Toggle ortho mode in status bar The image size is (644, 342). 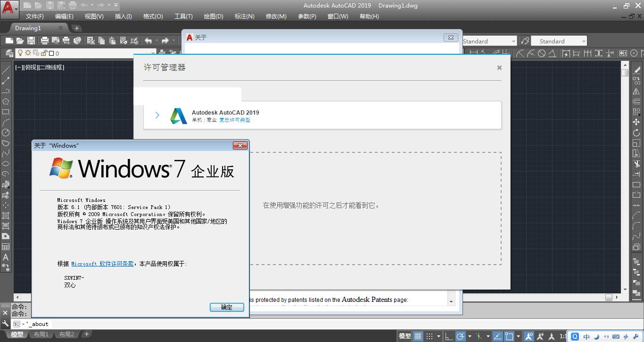pyautogui.click(x=449, y=336)
